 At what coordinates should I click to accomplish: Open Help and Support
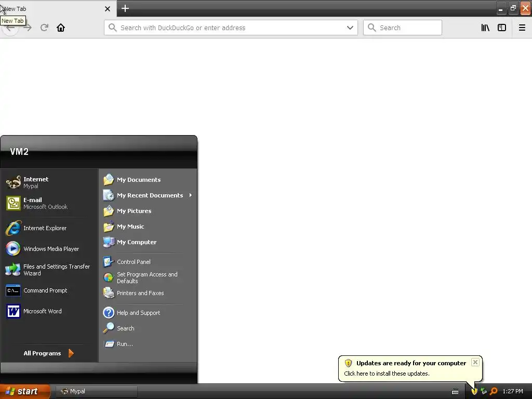click(148, 312)
